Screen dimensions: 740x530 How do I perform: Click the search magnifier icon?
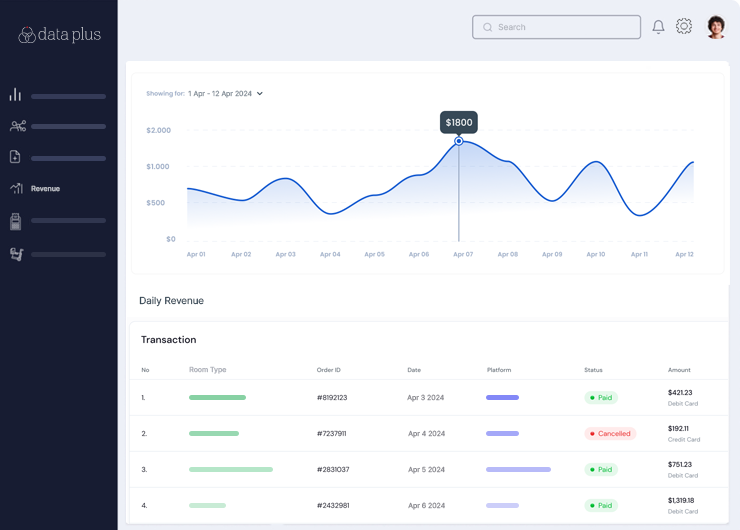488,27
